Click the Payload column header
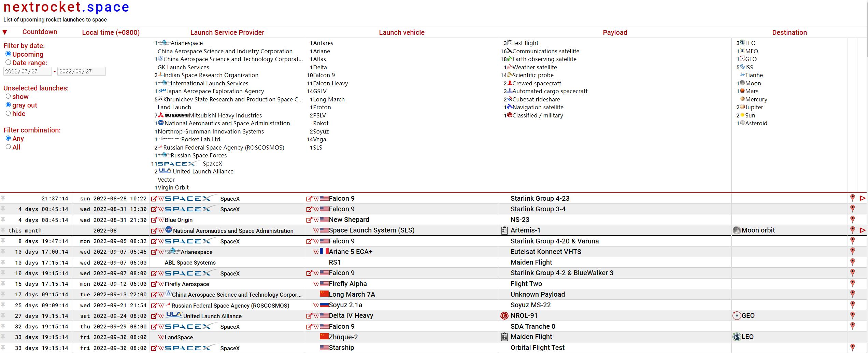This screenshot has width=868, height=353. pos(615,32)
